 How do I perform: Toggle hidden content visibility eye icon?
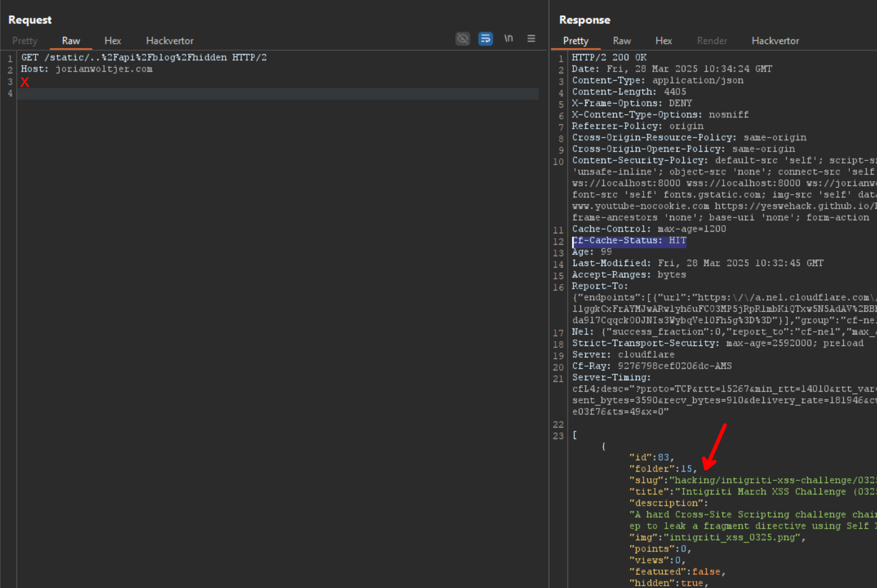pyautogui.click(x=462, y=39)
